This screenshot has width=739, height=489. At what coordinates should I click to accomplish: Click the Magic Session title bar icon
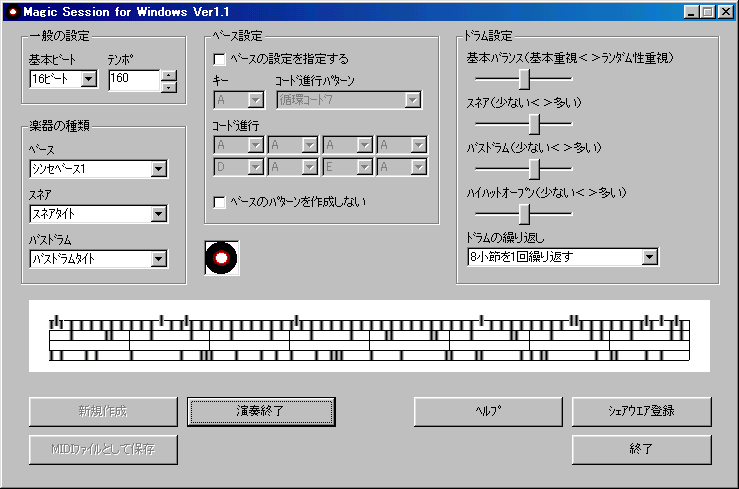13,12
